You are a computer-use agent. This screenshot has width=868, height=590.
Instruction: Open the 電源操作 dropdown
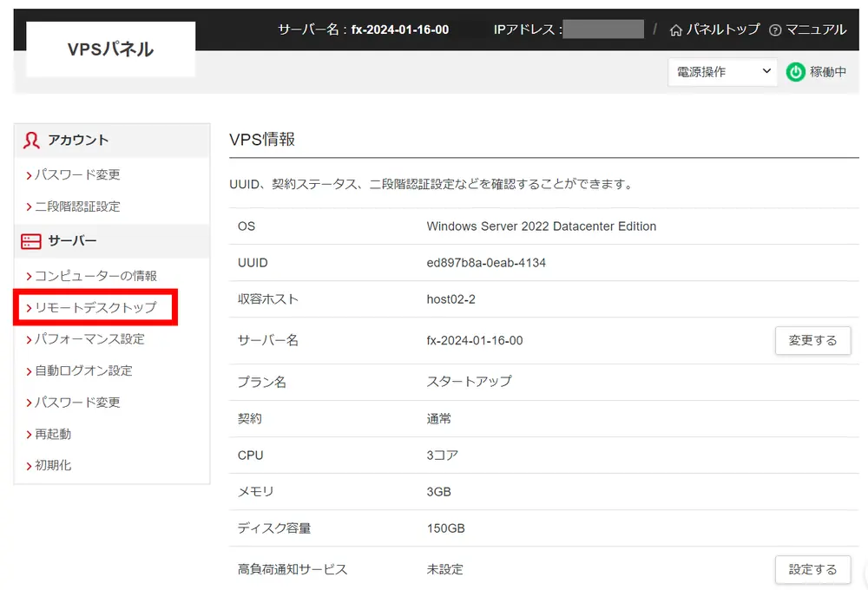tap(720, 72)
